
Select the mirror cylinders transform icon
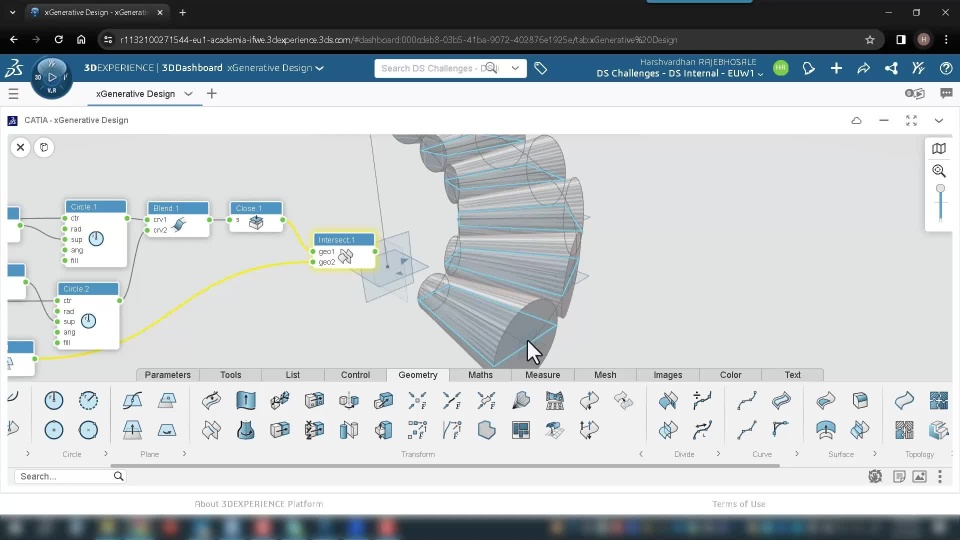click(x=349, y=430)
